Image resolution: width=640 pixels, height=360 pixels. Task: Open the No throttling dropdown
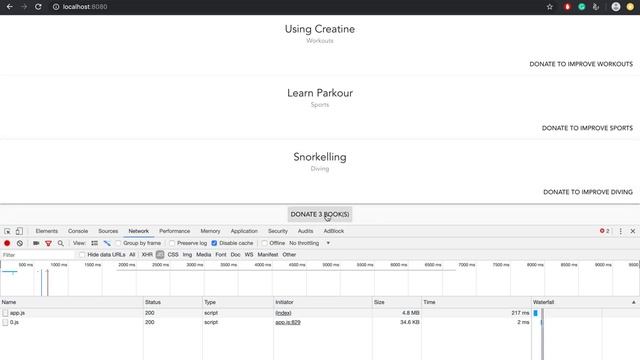pos(309,243)
